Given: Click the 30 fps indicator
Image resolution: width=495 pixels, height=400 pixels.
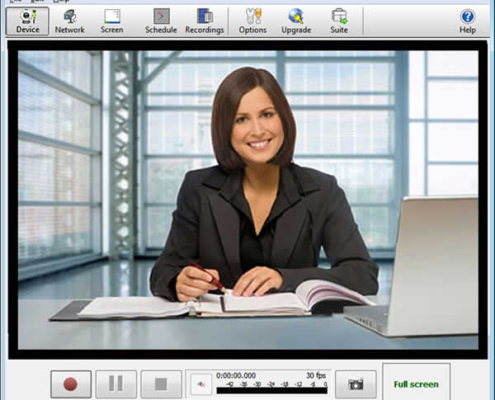Looking at the screenshot, I should point(316,376).
